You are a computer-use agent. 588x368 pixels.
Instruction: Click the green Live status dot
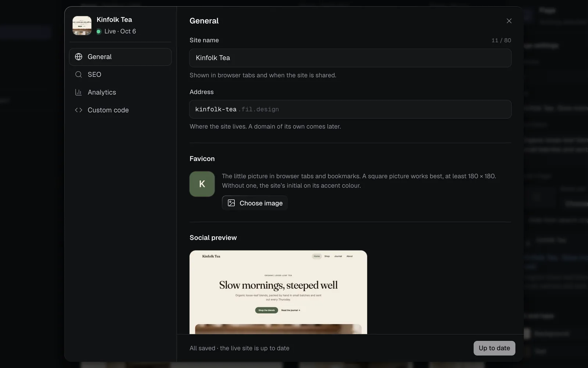(x=98, y=32)
